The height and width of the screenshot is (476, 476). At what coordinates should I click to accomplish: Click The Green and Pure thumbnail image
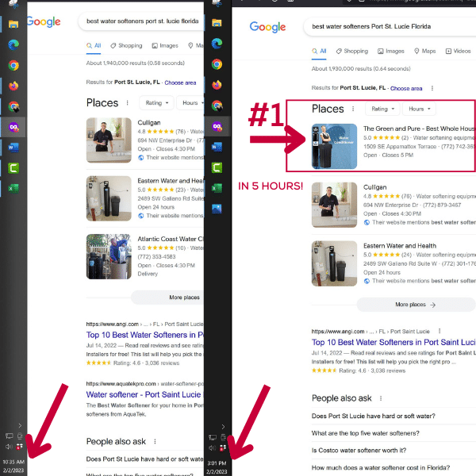coord(334,146)
